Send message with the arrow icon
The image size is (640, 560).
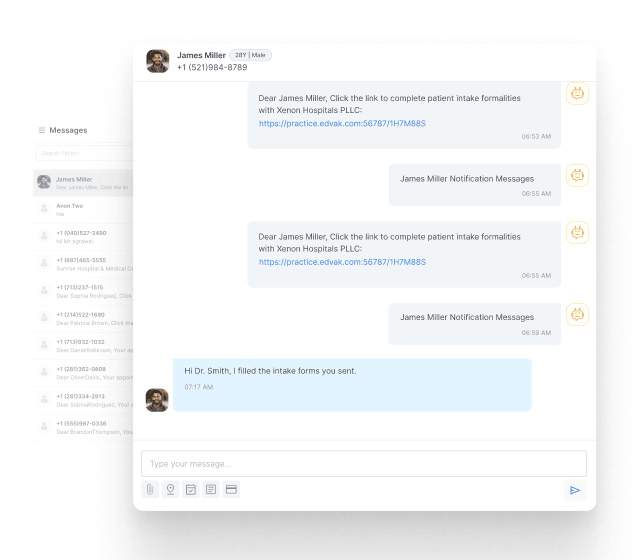point(574,490)
